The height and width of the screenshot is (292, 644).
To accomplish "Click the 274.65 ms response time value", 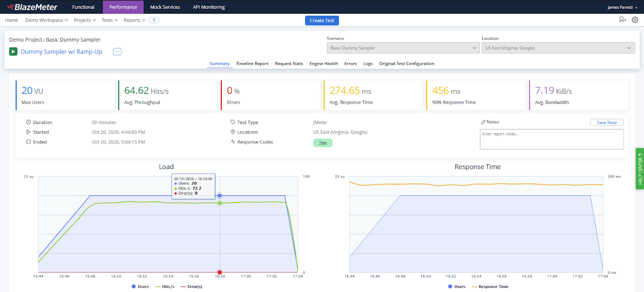I will click(x=351, y=91).
